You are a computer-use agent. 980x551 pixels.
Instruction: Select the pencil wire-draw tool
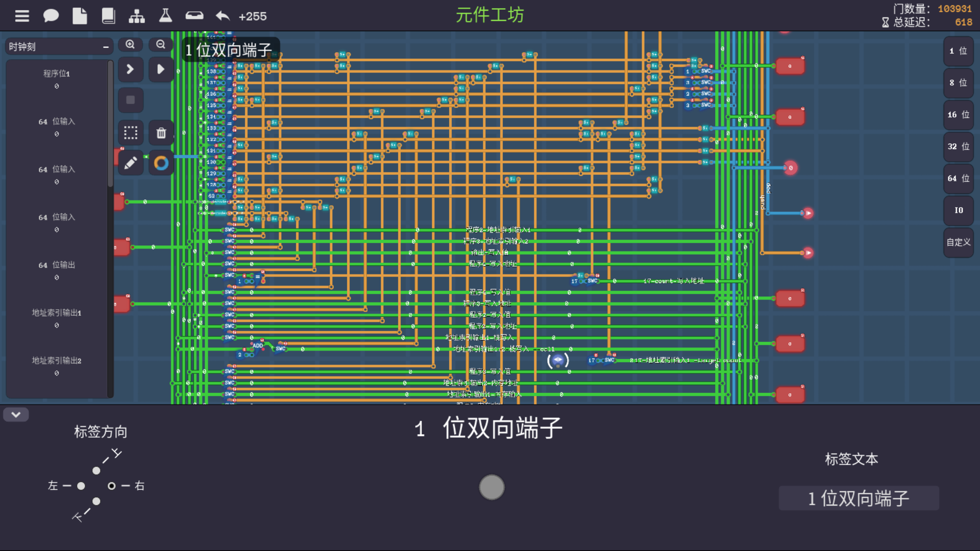tap(131, 163)
